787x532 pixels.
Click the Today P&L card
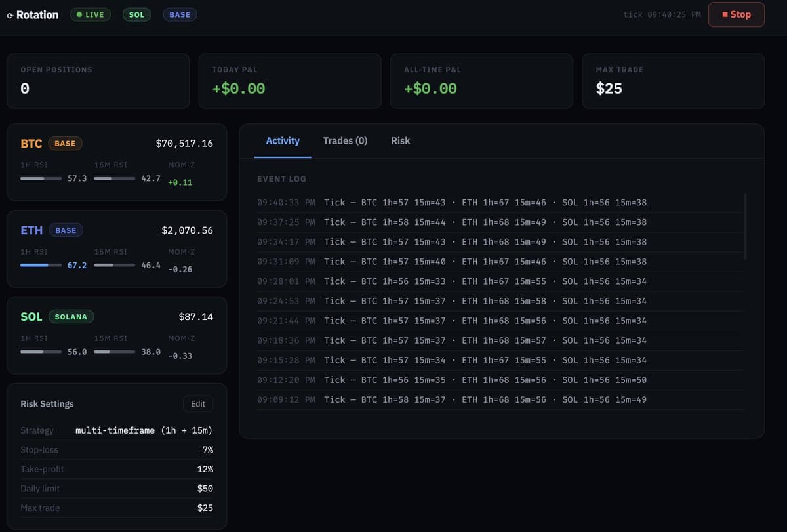289,81
